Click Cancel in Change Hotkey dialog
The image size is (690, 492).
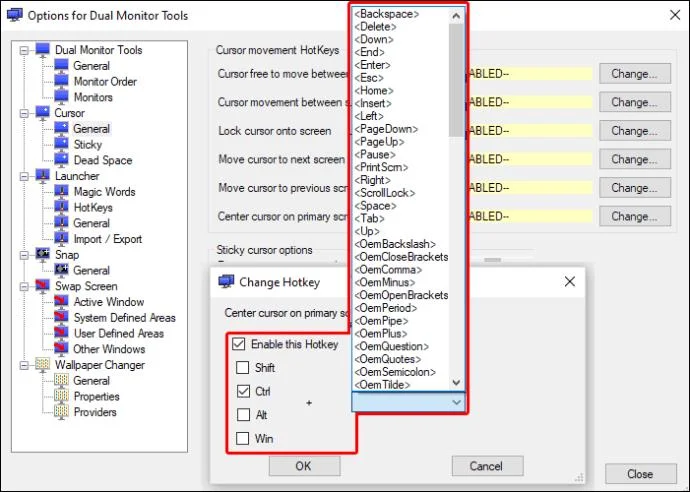click(488, 466)
